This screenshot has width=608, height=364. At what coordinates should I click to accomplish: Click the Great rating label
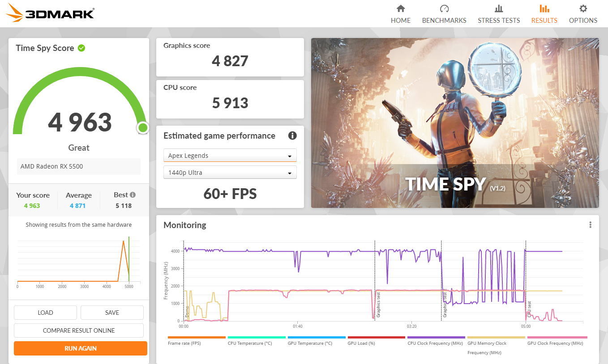[79, 148]
